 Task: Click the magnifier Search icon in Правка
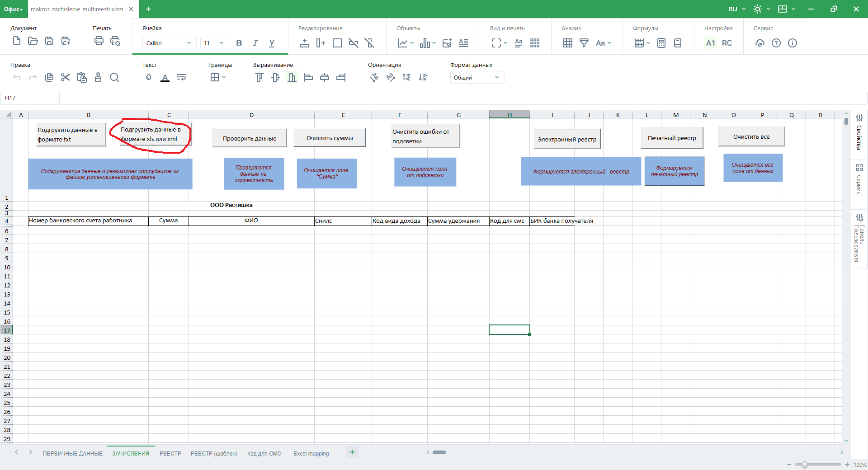114,78
